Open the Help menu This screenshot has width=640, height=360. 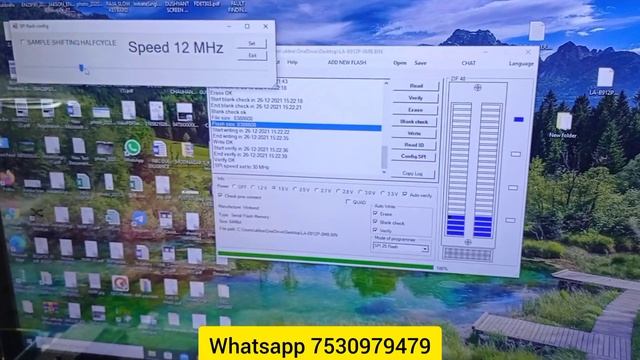coord(292,62)
